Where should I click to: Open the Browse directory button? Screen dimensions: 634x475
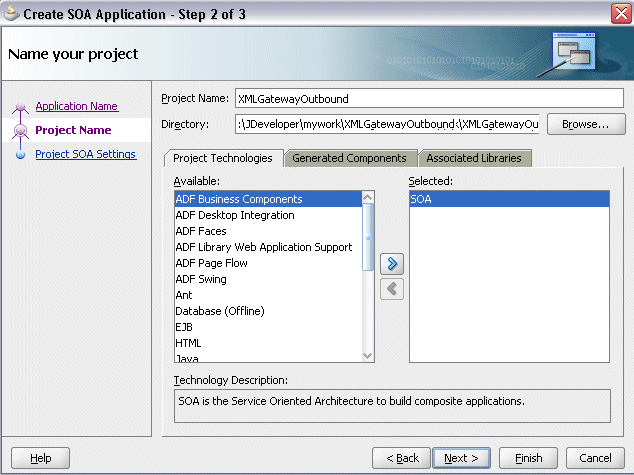(x=586, y=124)
